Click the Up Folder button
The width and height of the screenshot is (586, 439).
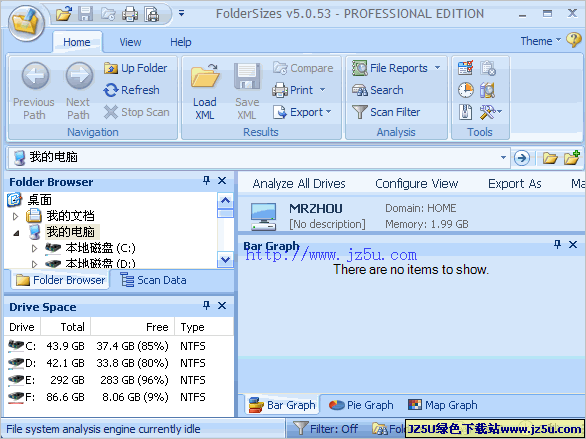[136, 68]
